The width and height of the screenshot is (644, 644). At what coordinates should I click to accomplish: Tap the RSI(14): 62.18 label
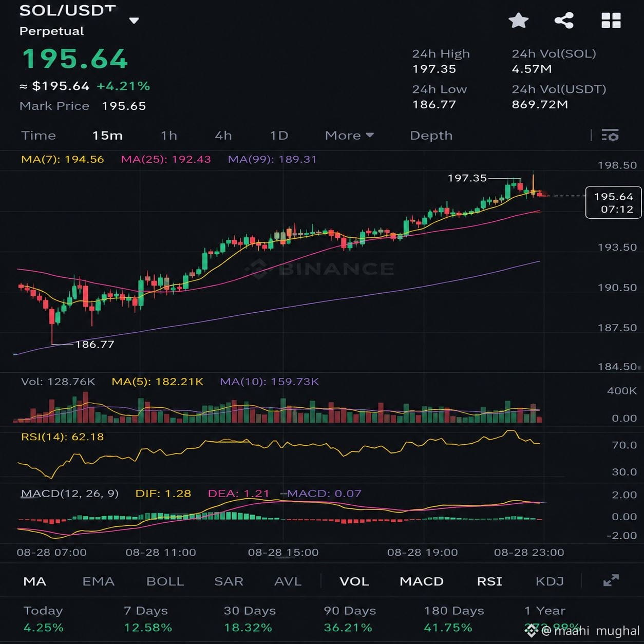coord(62,437)
